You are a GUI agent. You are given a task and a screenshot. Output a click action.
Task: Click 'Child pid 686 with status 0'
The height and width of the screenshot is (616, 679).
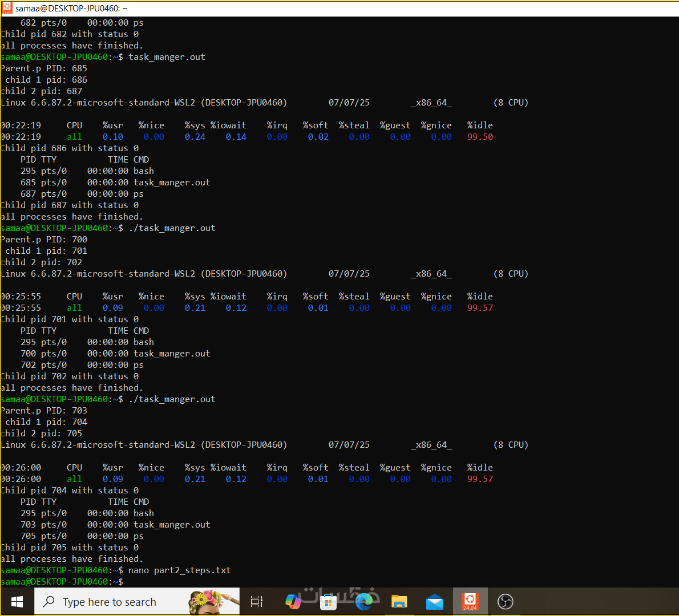coord(70,148)
